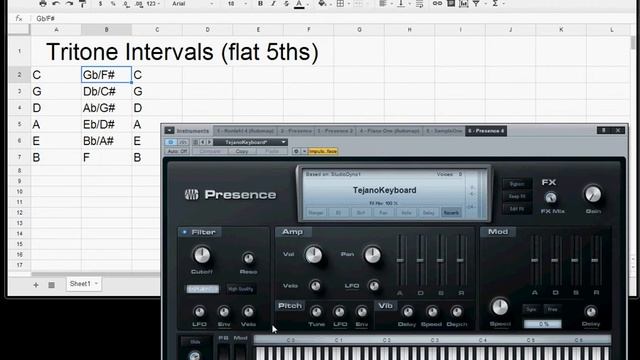
Task: Load the next preset with right arrow
Action: [x=209, y=142]
